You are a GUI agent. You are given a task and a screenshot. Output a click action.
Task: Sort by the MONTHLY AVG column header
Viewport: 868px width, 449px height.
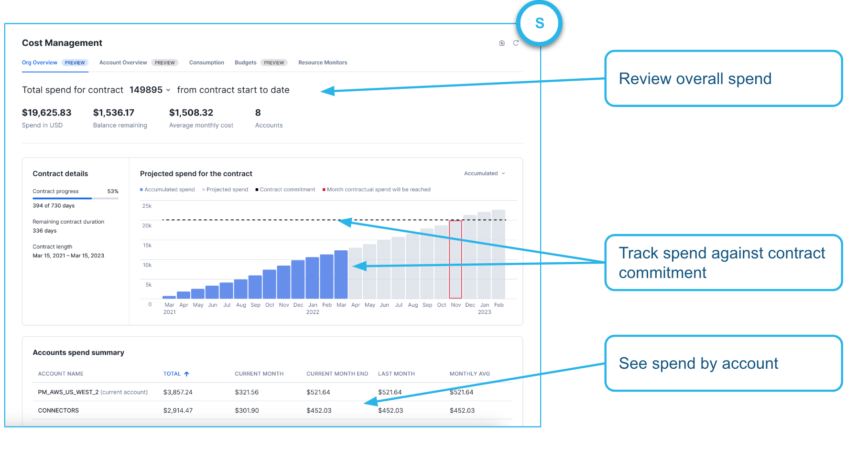(470, 374)
